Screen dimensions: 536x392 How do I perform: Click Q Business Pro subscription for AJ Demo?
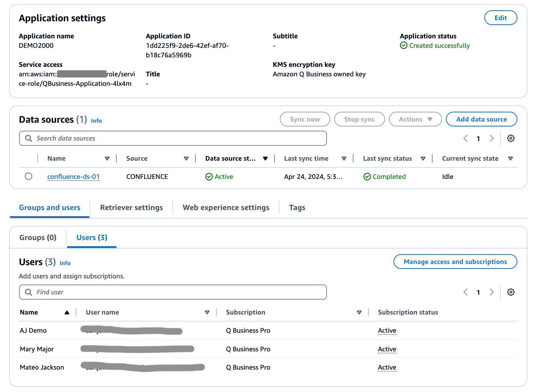click(x=248, y=330)
